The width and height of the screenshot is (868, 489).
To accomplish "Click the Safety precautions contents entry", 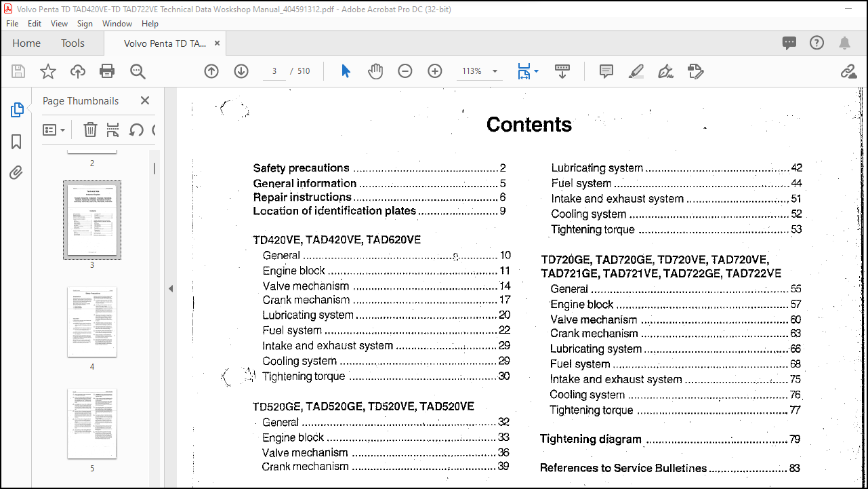I will pyautogui.click(x=379, y=168).
